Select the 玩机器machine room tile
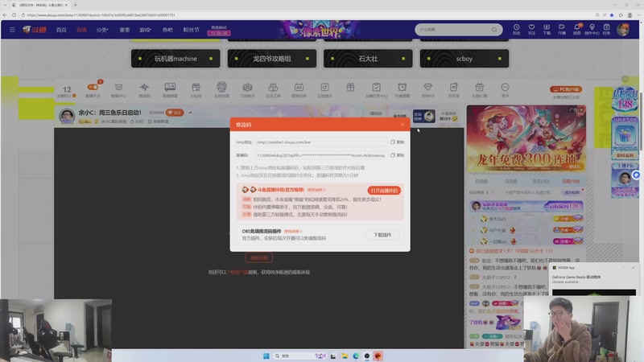Screen dimensions: 644x362 (175, 59)
